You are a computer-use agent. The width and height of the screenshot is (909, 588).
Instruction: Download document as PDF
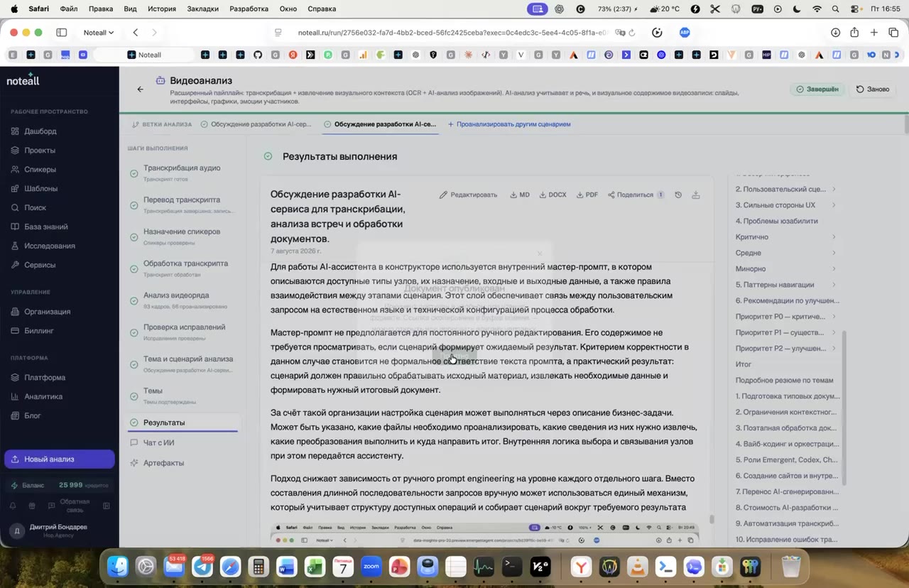pos(587,195)
